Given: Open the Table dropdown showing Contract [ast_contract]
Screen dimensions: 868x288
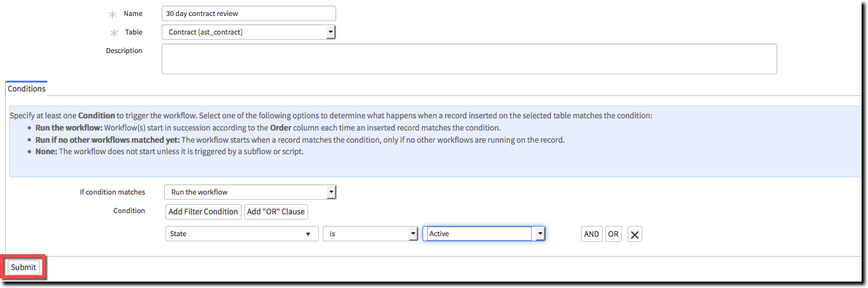Looking at the screenshot, I should (x=249, y=32).
